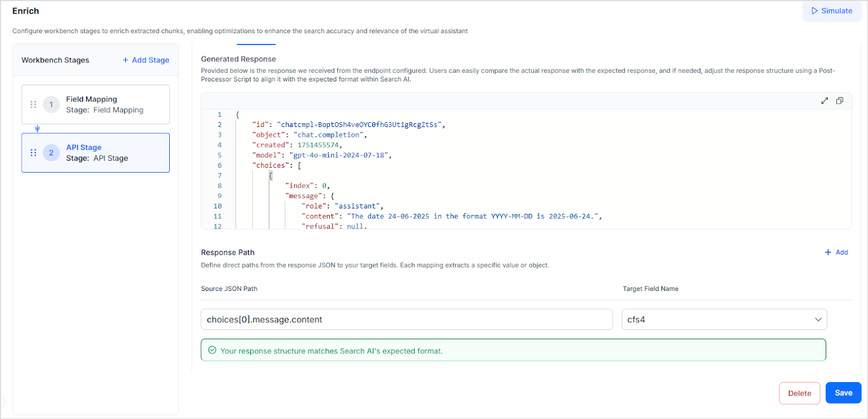Grab the API Stage drag handle
Image resolution: width=868 pixels, height=419 pixels.
(33, 153)
